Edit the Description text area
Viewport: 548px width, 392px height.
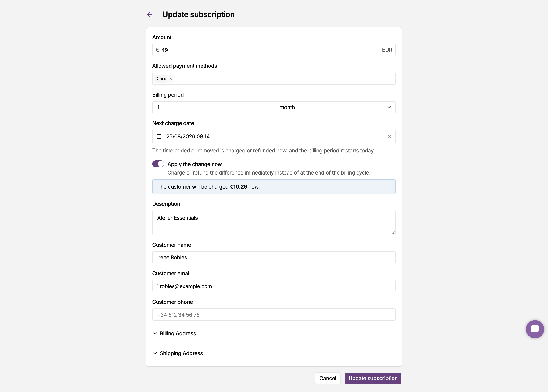274,223
